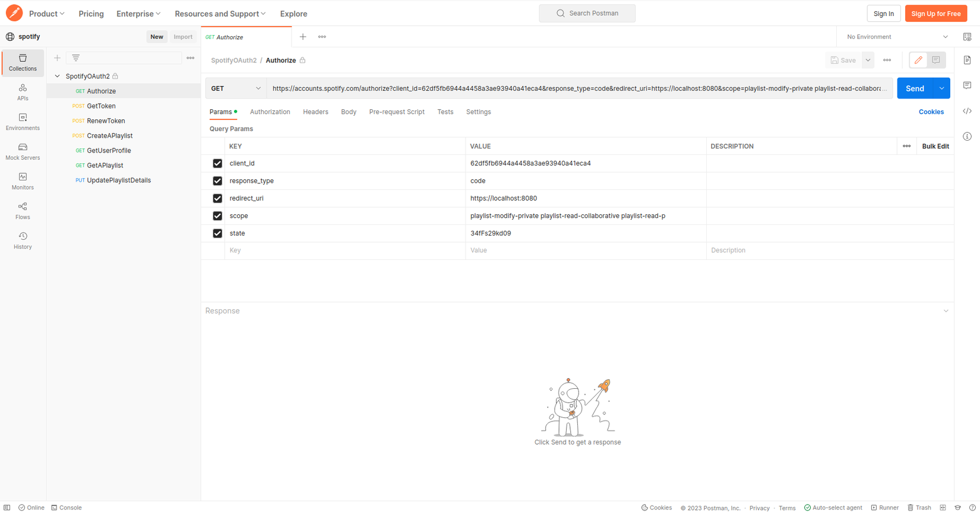Uncheck the redirect_uri parameter checkbox
Viewport: 980px width, 514px height.
tap(217, 198)
